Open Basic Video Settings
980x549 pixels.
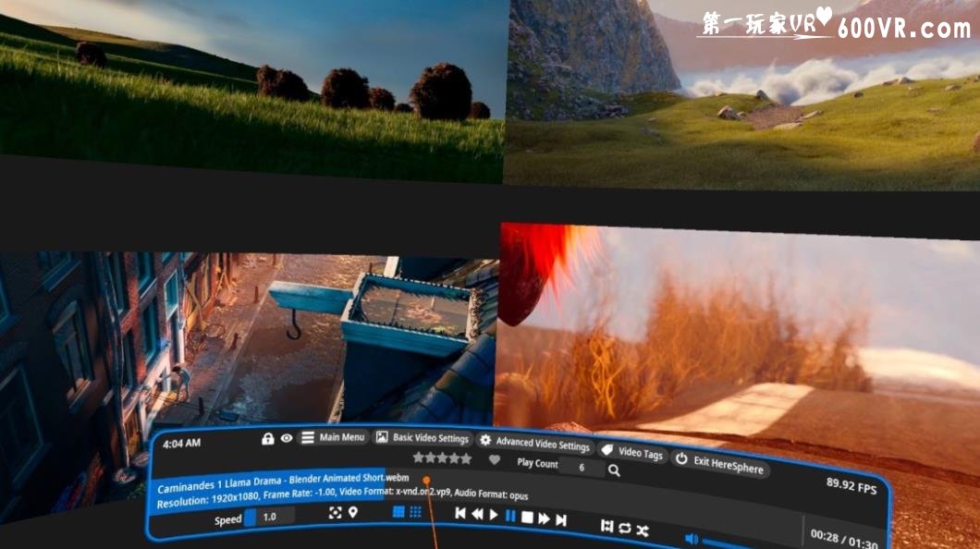coord(423,438)
